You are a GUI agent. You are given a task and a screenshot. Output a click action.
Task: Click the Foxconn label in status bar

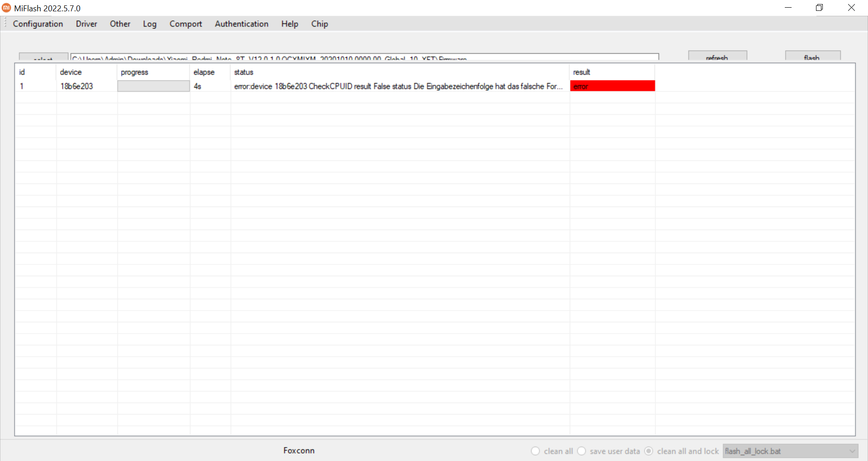pyautogui.click(x=299, y=451)
